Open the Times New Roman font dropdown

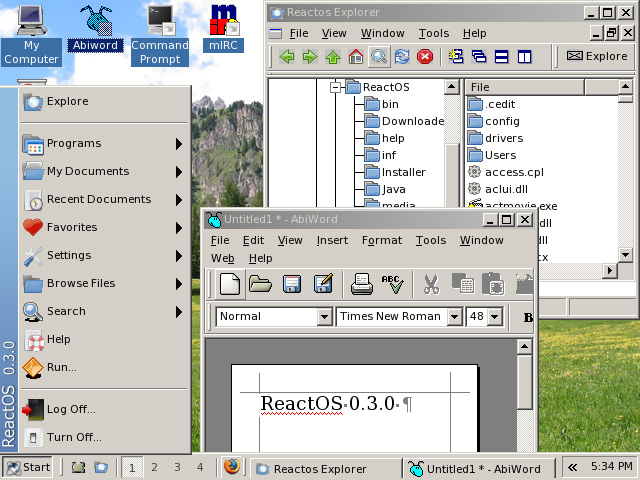tap(454, 317)
